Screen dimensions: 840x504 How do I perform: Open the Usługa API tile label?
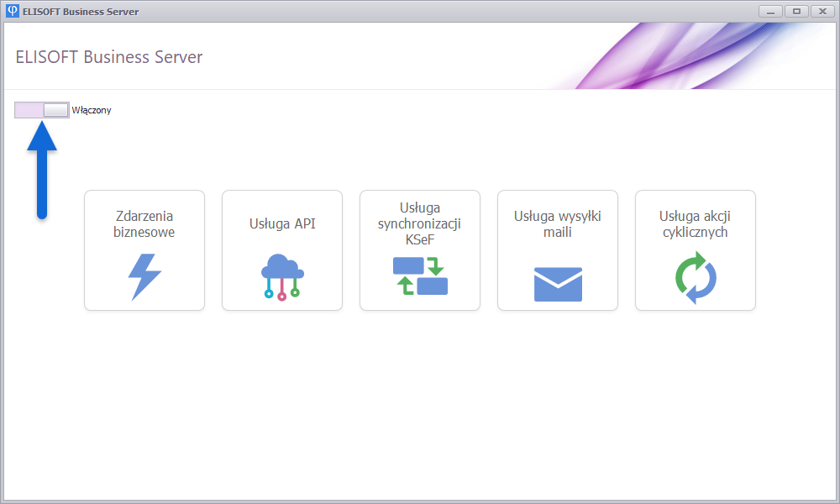pos(282,224)
